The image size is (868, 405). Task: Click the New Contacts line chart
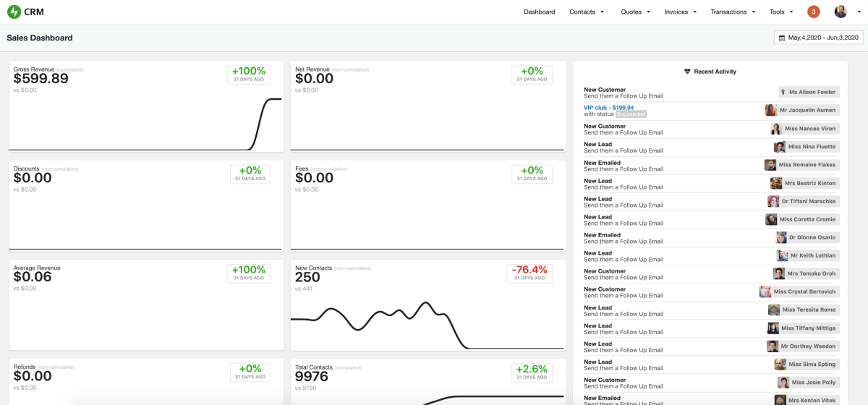point(427,325)
